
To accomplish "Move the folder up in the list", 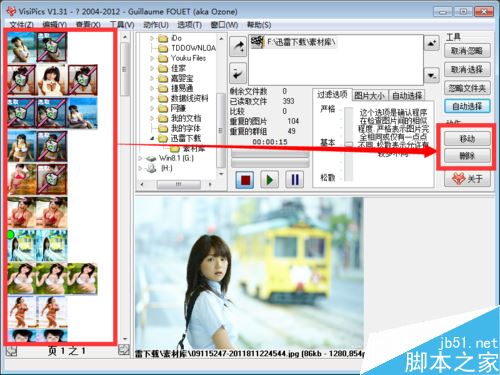I will pyautogui.click(x=432, y=43).
